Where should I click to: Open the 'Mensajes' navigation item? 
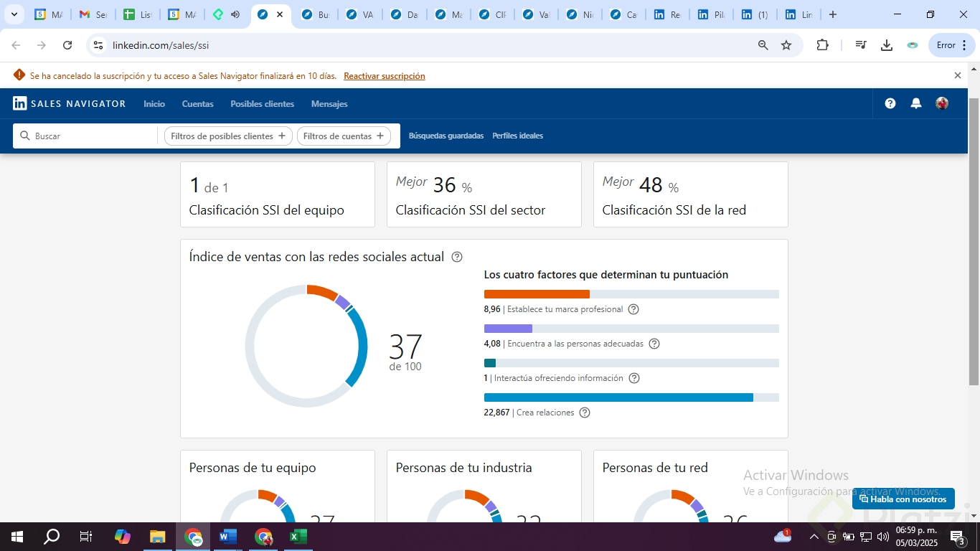(x=329, y=104)
